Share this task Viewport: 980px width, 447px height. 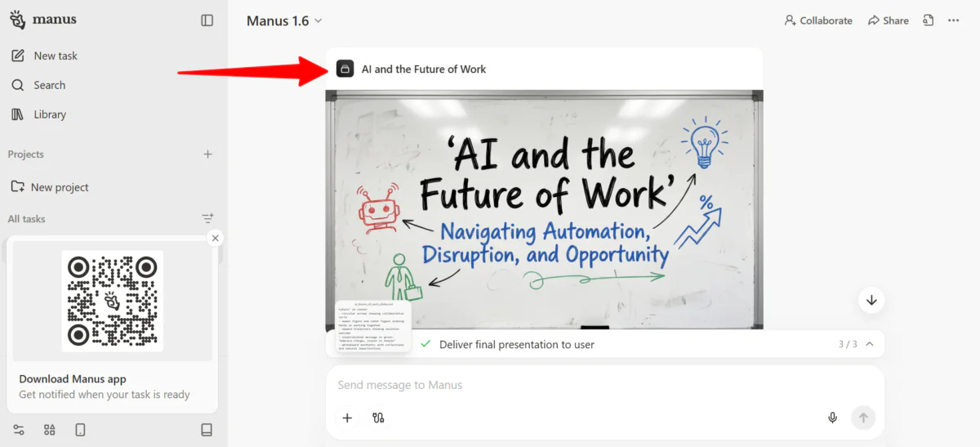click(888, 20)
